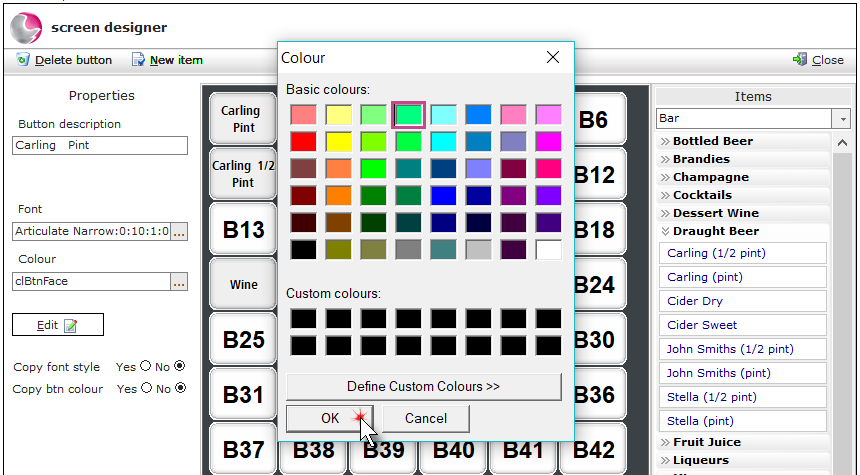Click the Delete button trash icon

click(x=22, y=59)
